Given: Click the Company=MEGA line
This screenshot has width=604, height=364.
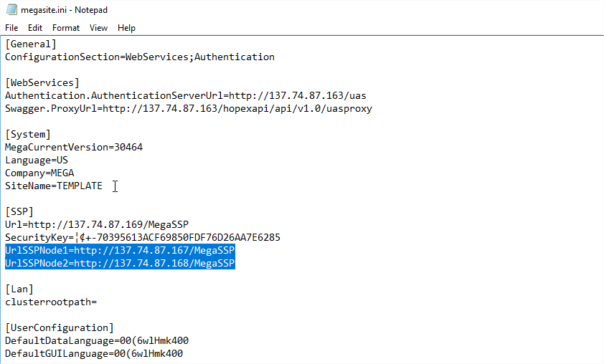Looking at the screenshot, I should [39, 173].
